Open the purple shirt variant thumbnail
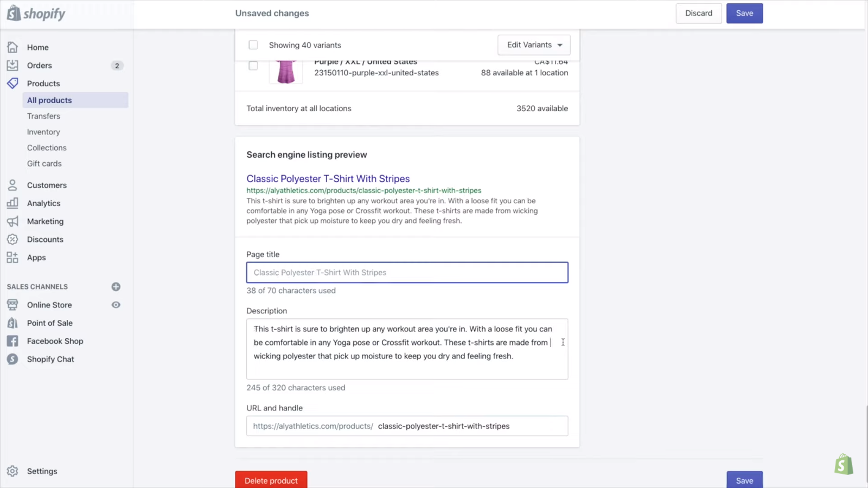868x488 pixels. click(286, 72)
